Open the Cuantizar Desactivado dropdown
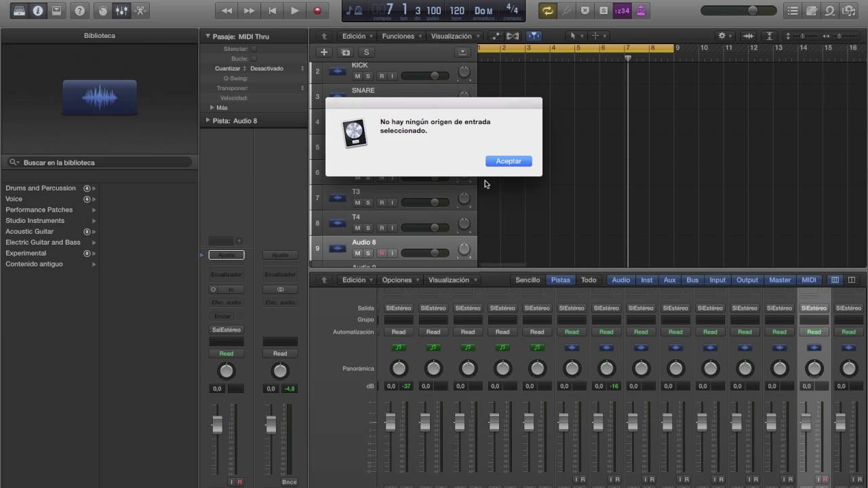 [277, 68]
